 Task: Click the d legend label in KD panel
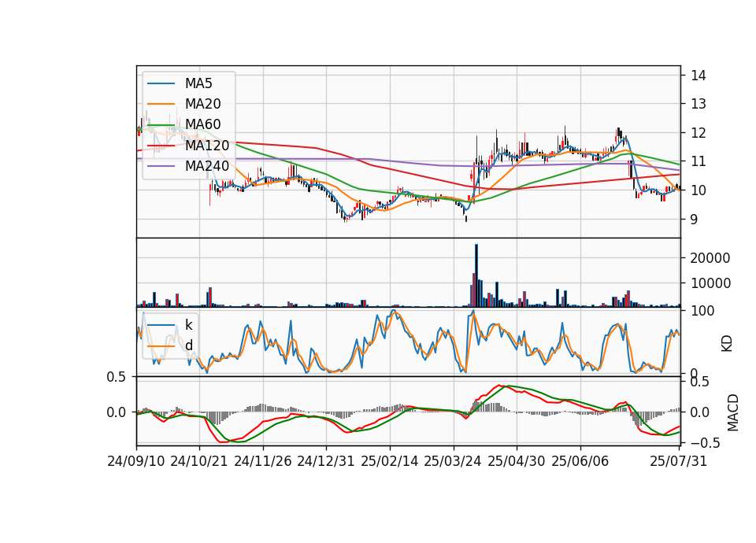(189, 345)
